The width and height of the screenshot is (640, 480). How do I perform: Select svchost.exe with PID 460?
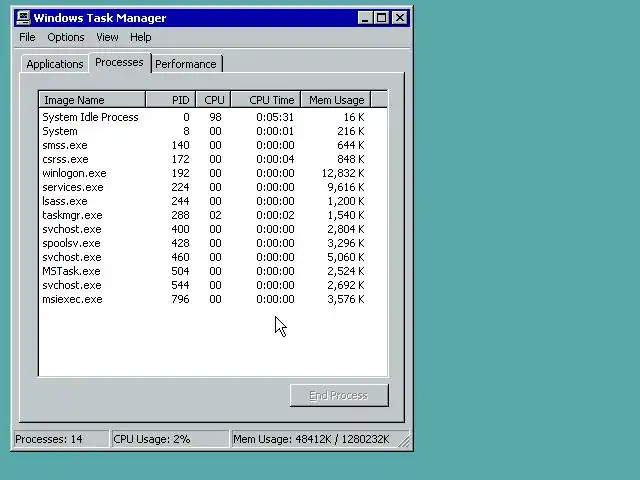coord(213,257)
